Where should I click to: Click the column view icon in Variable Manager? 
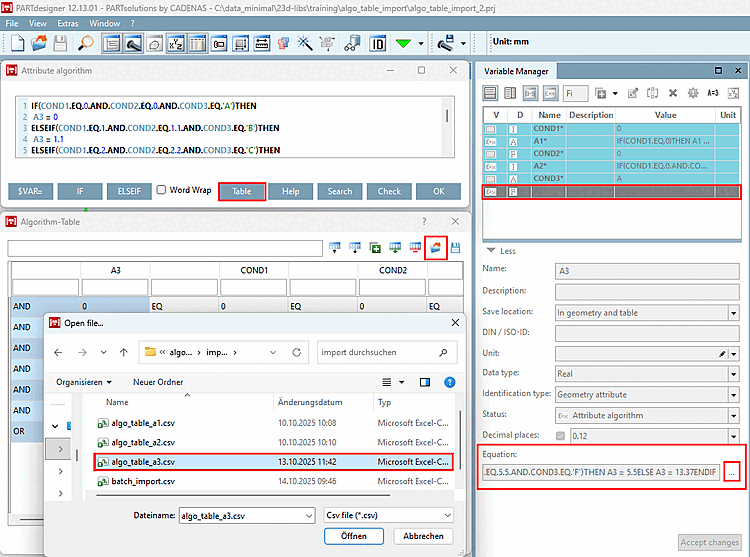[x=510, y=93]
